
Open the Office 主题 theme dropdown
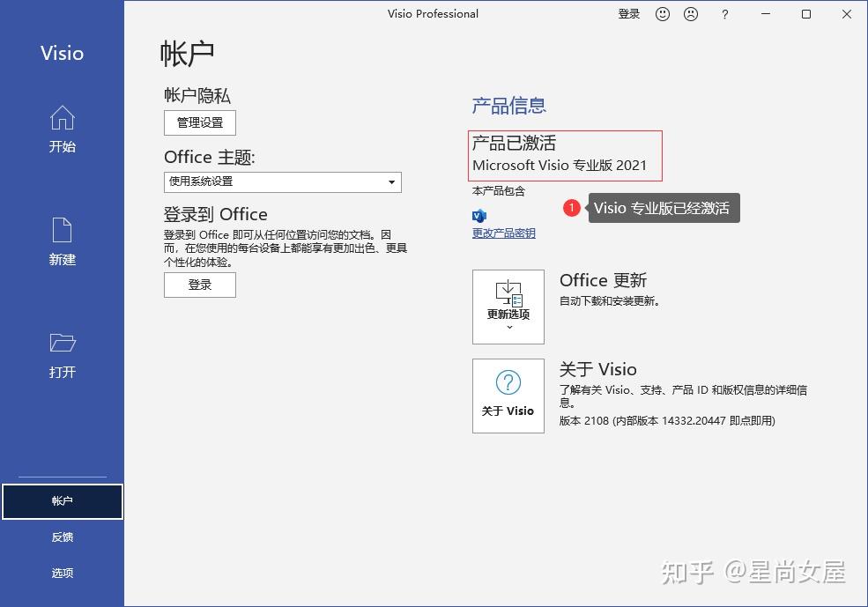point(392,181)
